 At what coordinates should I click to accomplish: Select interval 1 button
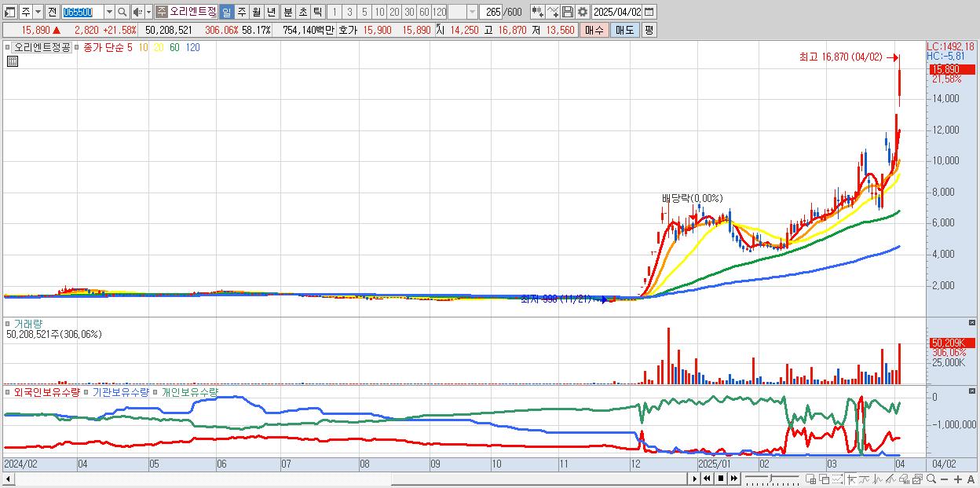pyautogui.click(x=334, y=12)
